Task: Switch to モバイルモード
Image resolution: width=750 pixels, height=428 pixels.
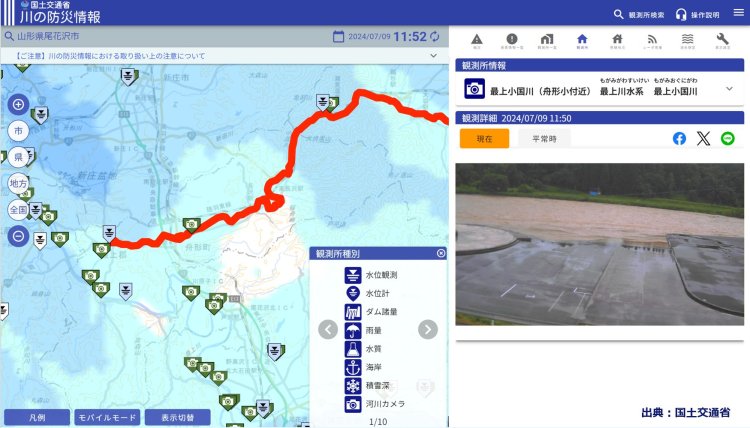Action: click(107, 417)
